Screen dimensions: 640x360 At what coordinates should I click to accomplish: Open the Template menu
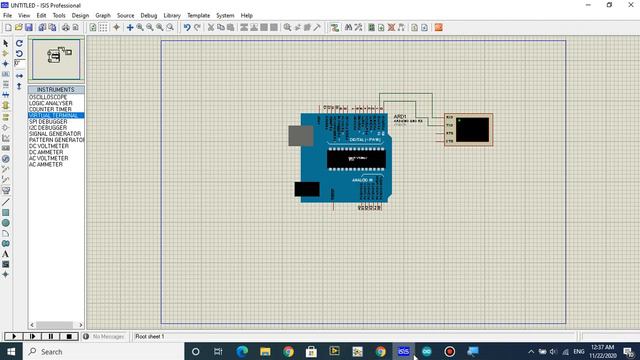click(198, 16)
